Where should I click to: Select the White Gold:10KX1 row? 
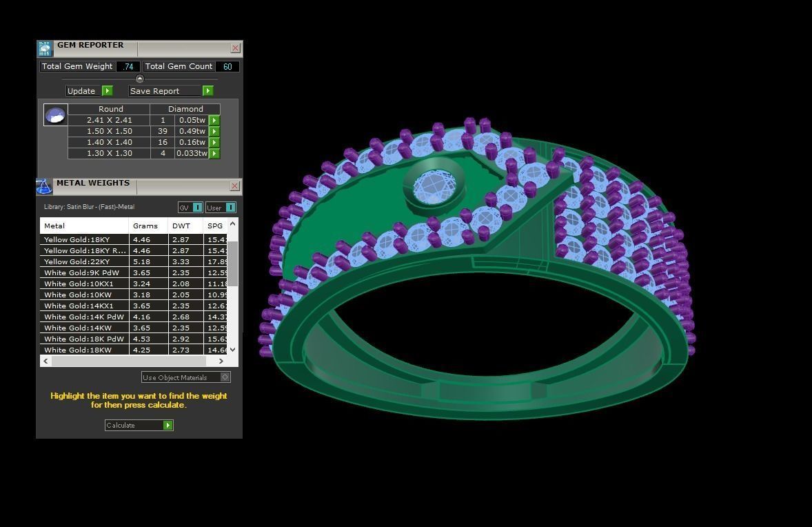point(134,284)
